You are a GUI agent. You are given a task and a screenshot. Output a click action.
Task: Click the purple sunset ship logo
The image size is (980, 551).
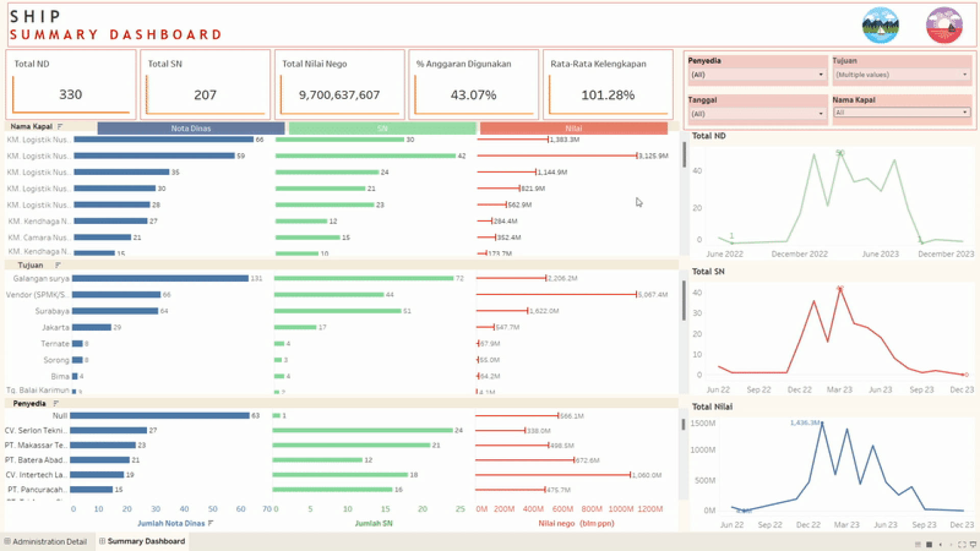944,26
